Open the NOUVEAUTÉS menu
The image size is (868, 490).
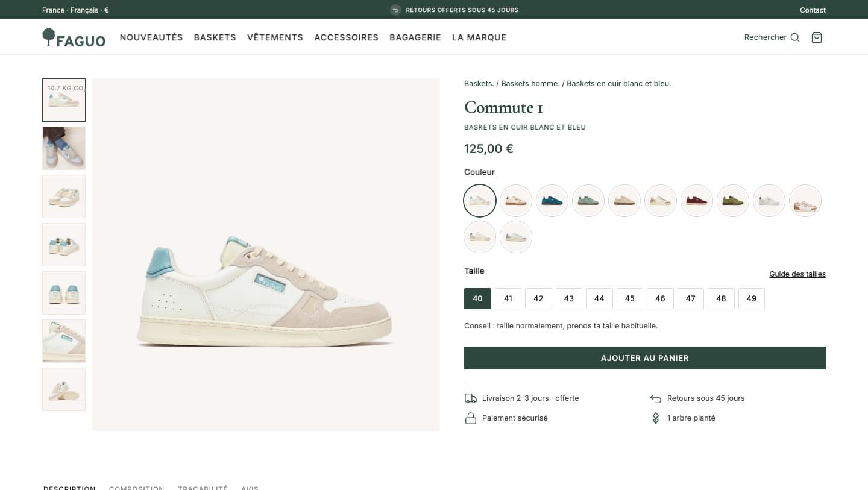[x=151, y=37]
